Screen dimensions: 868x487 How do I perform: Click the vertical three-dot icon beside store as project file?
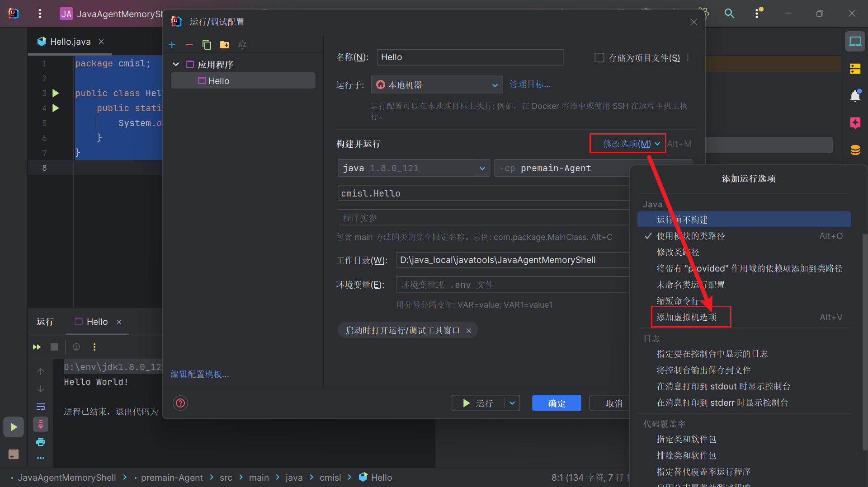[x=688, y=57]
